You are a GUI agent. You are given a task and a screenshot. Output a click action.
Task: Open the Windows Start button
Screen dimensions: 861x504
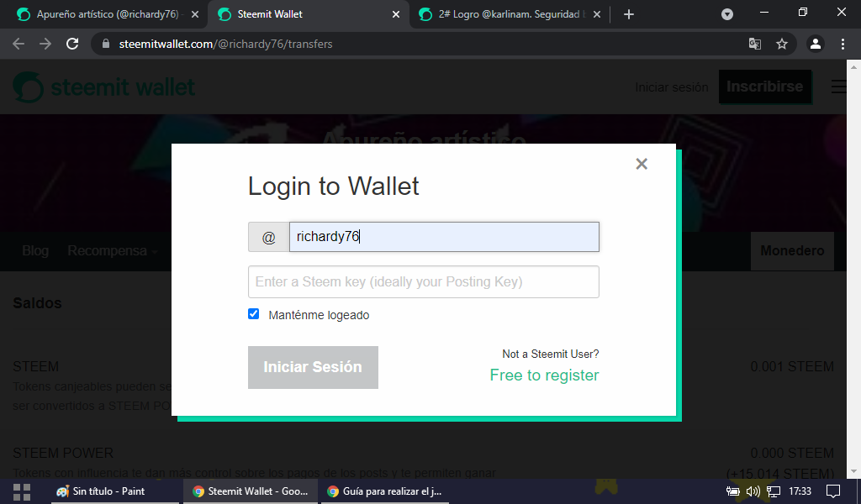pos(21,492)
